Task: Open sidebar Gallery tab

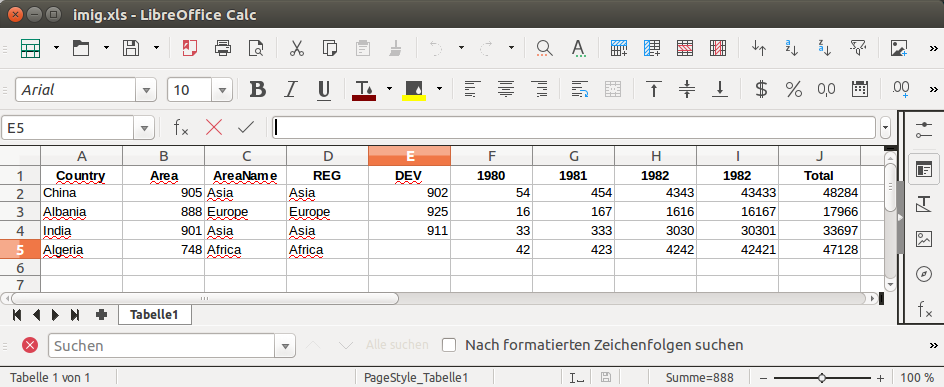Action: pyautogui.click(x=924, y=239)
